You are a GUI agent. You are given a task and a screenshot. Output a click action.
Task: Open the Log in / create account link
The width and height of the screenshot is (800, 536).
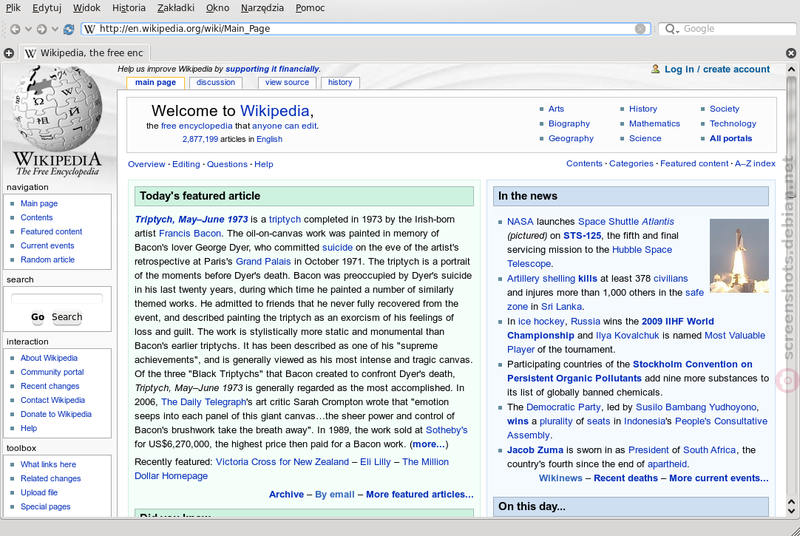coord(717,69)
